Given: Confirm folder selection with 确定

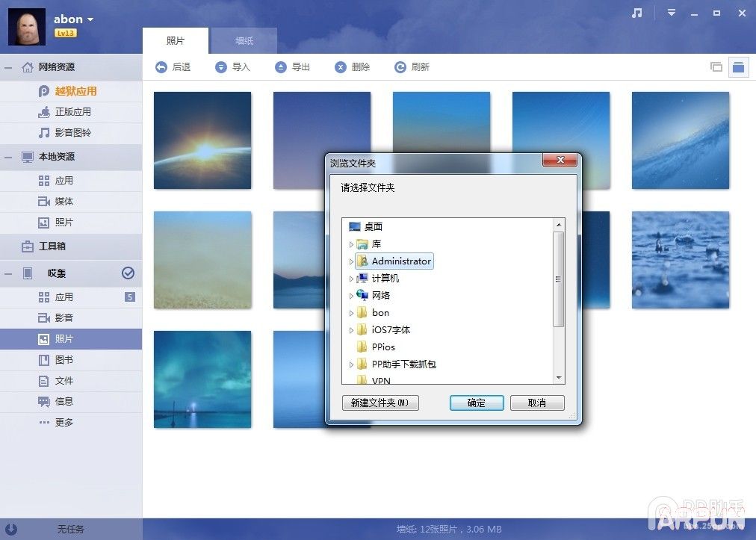Looking at the screenshot, I should tap(476, 403).
